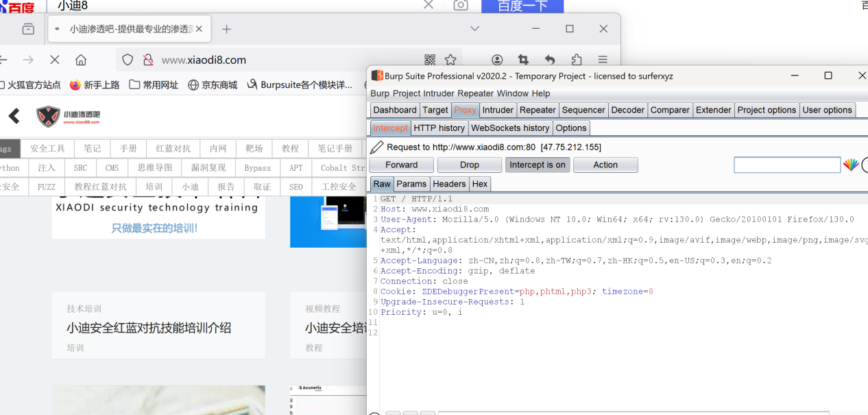Click the comment field beside Action button

coord(787,165)
